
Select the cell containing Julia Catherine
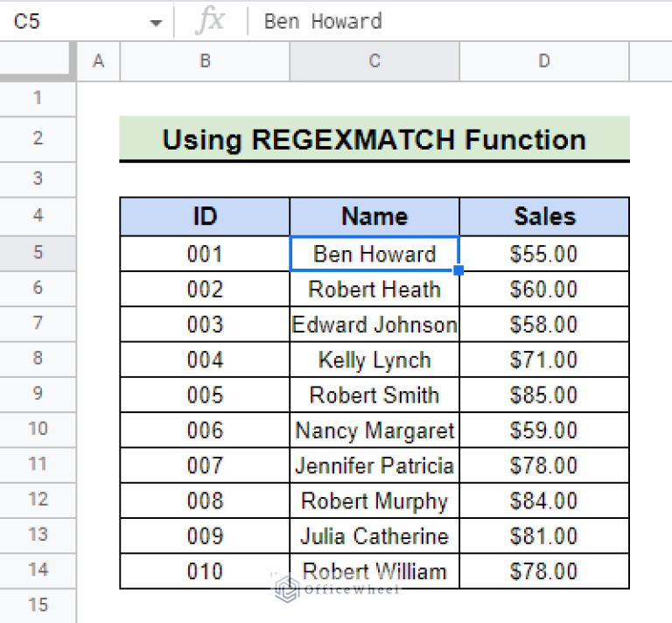[374, 535]
